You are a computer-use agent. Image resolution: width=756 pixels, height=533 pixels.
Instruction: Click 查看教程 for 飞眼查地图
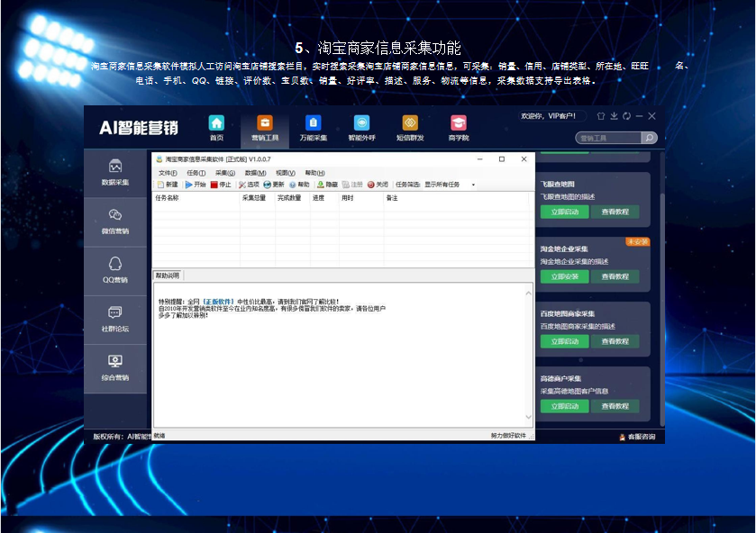tap(615, 212)
